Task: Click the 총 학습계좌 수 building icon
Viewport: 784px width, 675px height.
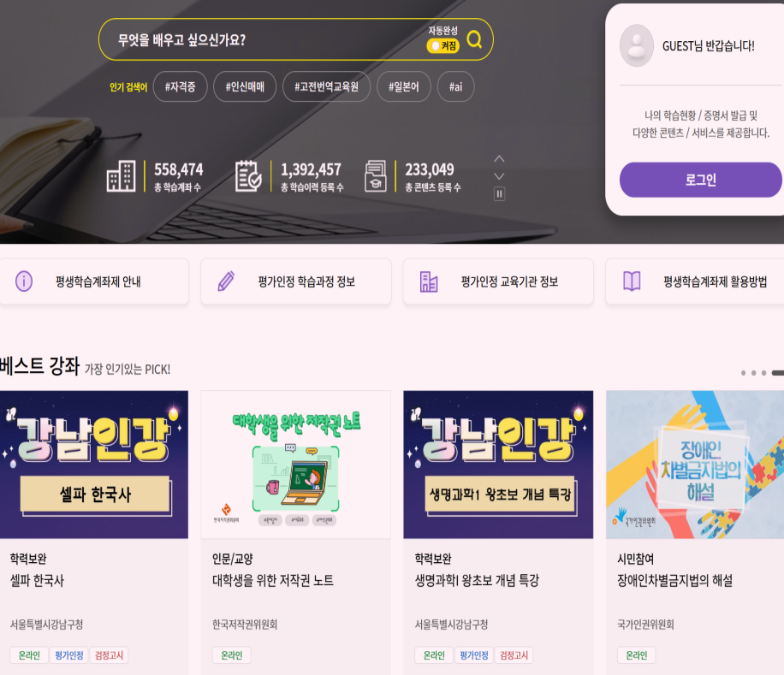Action: pos(121,176)
